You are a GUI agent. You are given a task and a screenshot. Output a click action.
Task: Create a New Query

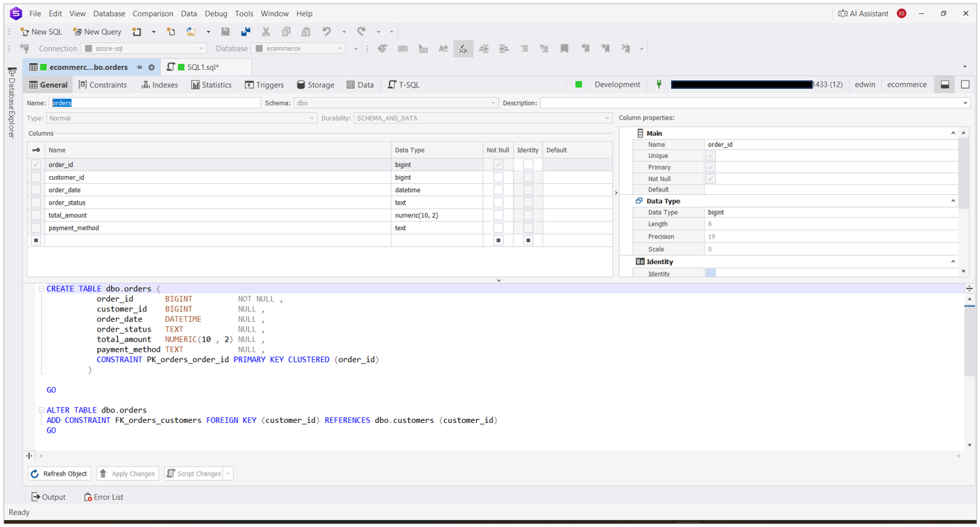point(97,32)
